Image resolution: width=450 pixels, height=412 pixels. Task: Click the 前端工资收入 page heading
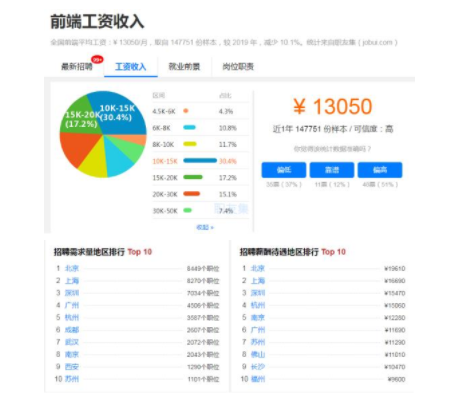coord(97,22)
